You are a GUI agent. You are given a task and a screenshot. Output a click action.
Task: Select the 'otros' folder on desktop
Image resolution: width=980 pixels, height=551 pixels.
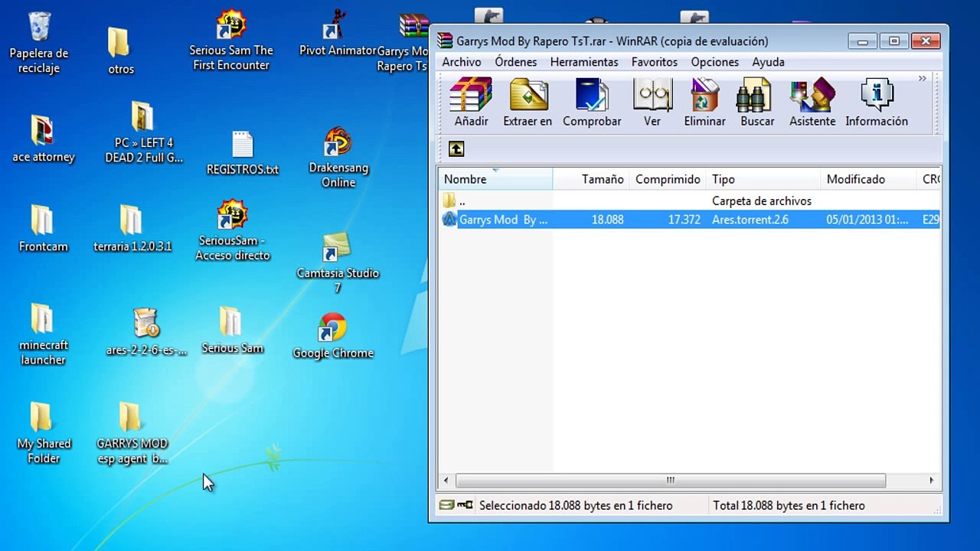pyautogui.click(x=121, y=51)
